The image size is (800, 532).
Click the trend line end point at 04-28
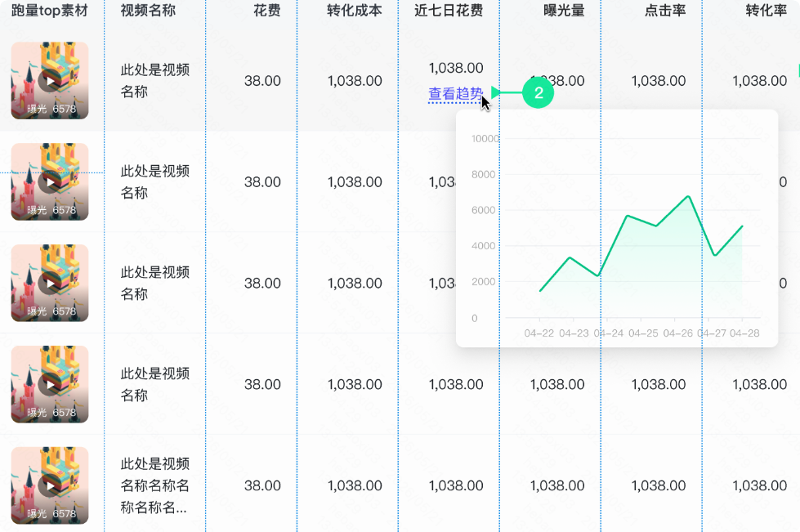pyautogui.click(x=742, y=226)
